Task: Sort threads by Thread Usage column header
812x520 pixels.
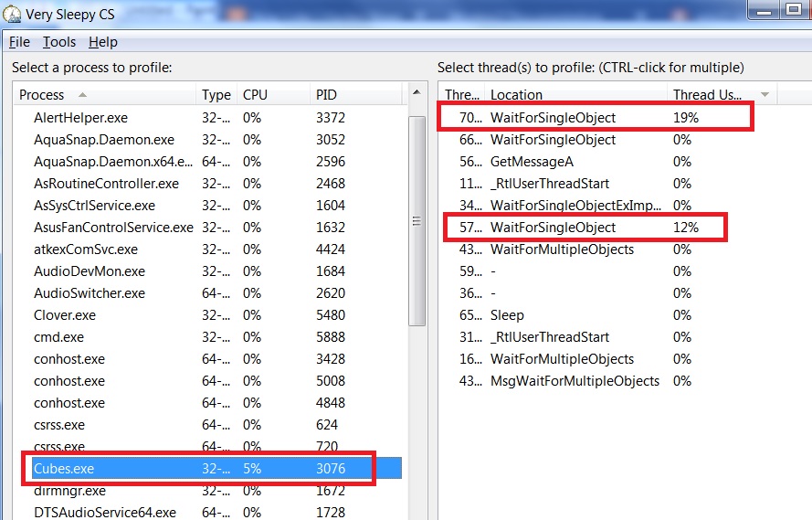Action: pos(708,95)
